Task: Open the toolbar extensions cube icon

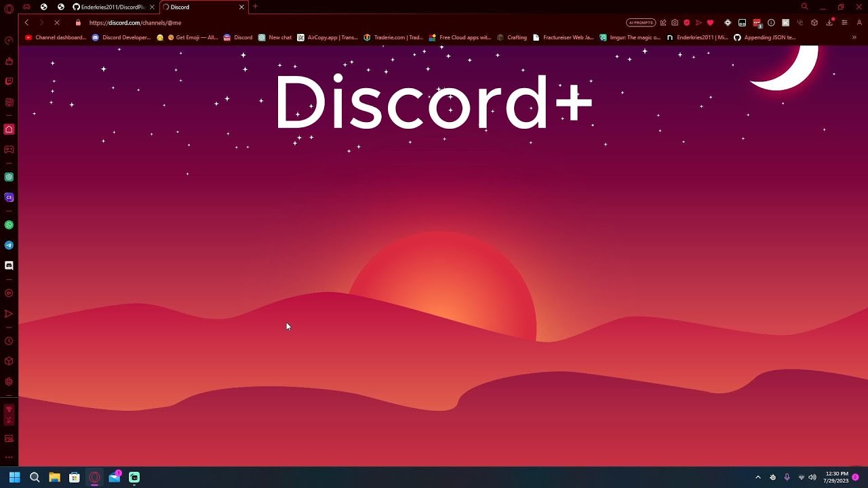Action: coord(814,22)
